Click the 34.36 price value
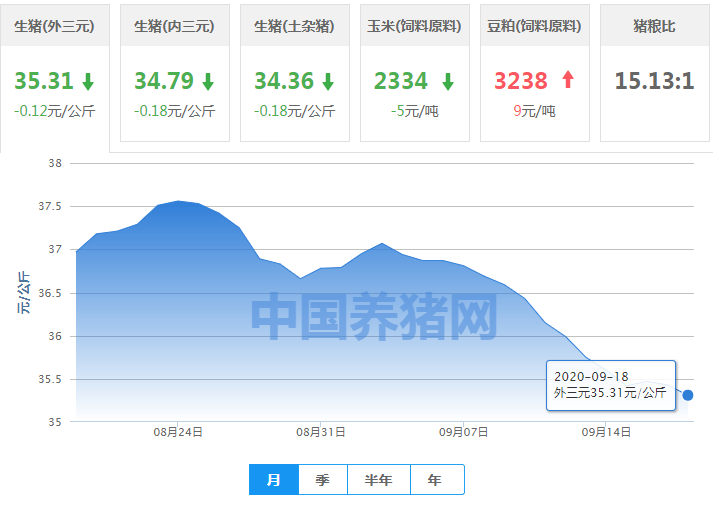Viewport: 713px width, 505px height. tap(284, 81)
